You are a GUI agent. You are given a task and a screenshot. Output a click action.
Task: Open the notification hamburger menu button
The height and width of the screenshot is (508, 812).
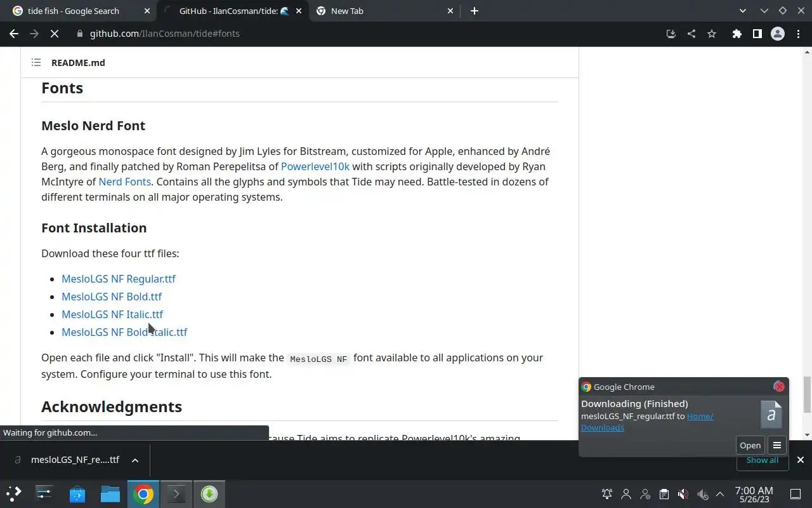(776, 445)
